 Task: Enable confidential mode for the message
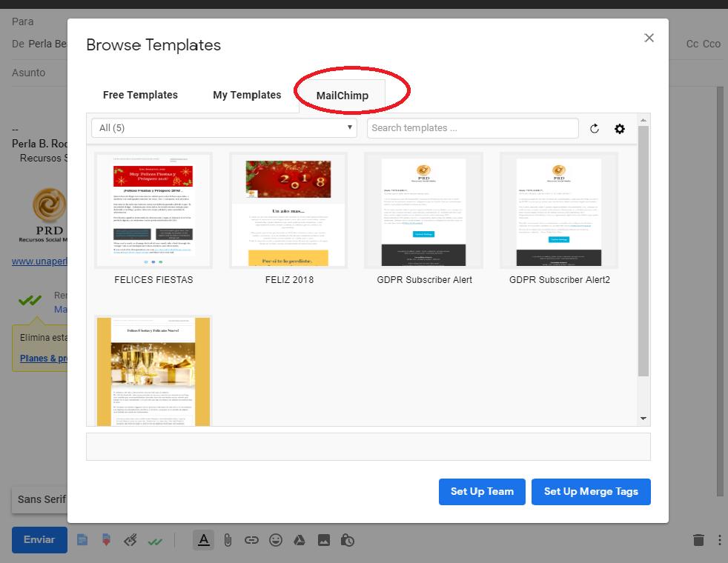tap(347, 540)
